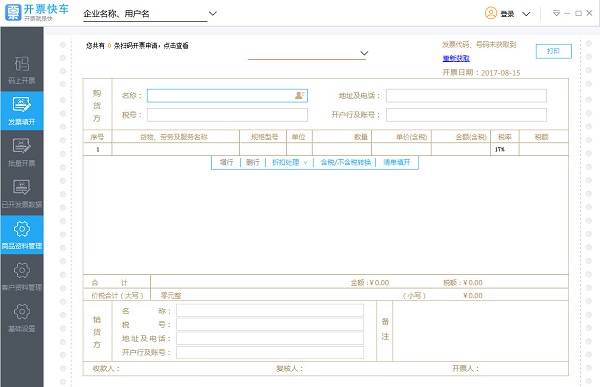The width and height of the screenshot is (600, 387).
Task: Open the 已开发票数据 sidebar icon
Action: point(22,187)
